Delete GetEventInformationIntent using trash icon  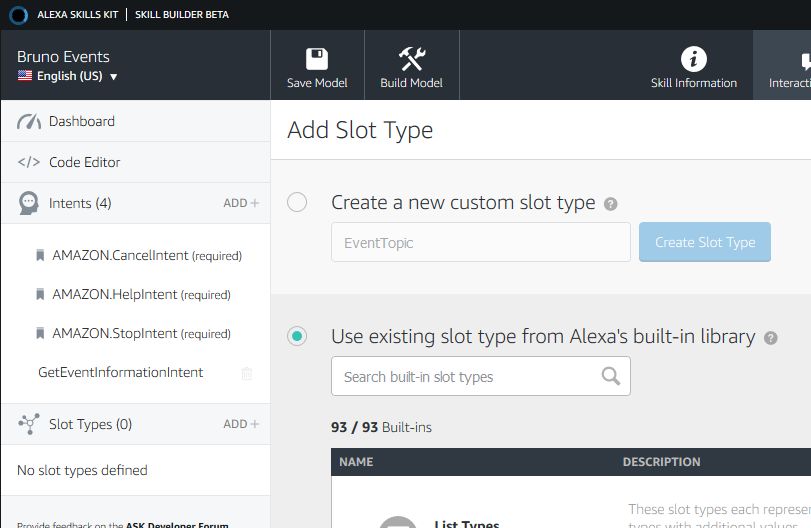pyautogui.click(x=247, y=373)
